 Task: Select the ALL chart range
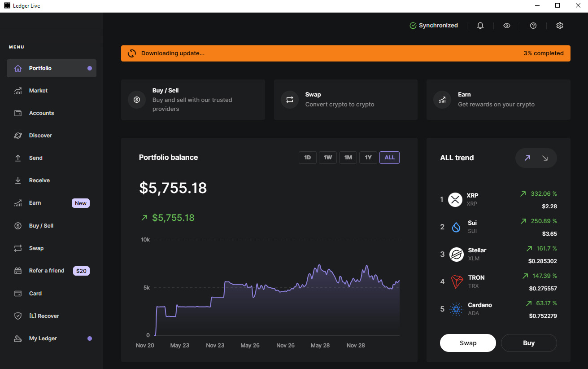(x=389, y=158)
